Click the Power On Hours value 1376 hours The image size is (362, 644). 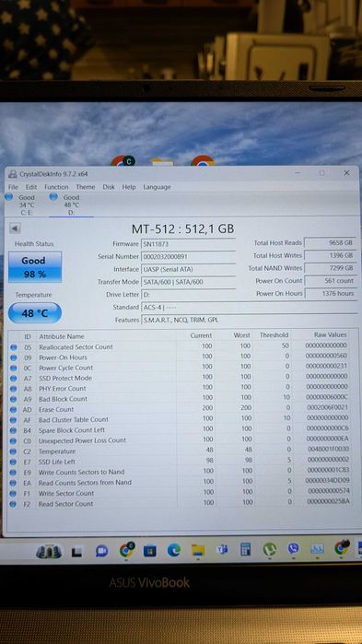coord(330,293)
